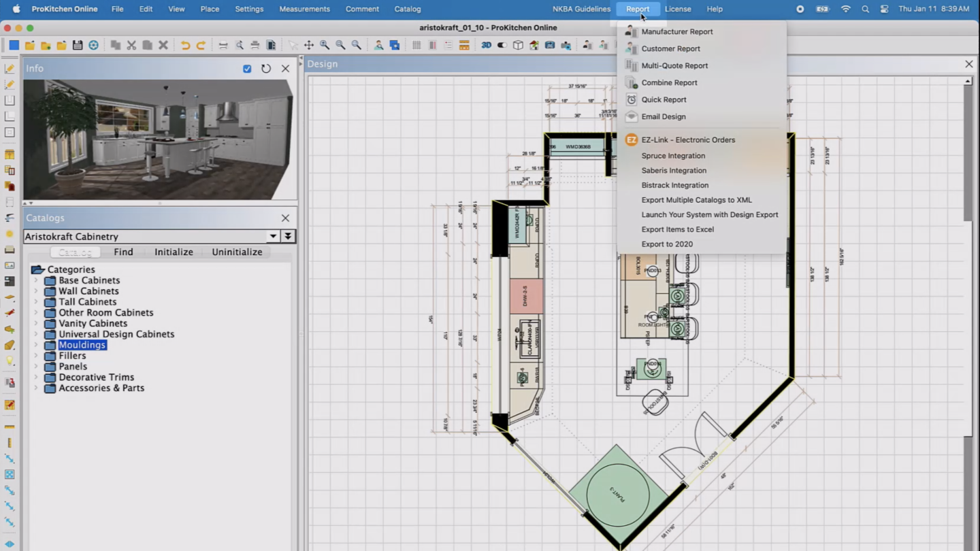Expand the Fillers category
The height and width of the screenshot is (551, 980).
tap(36, 356)
